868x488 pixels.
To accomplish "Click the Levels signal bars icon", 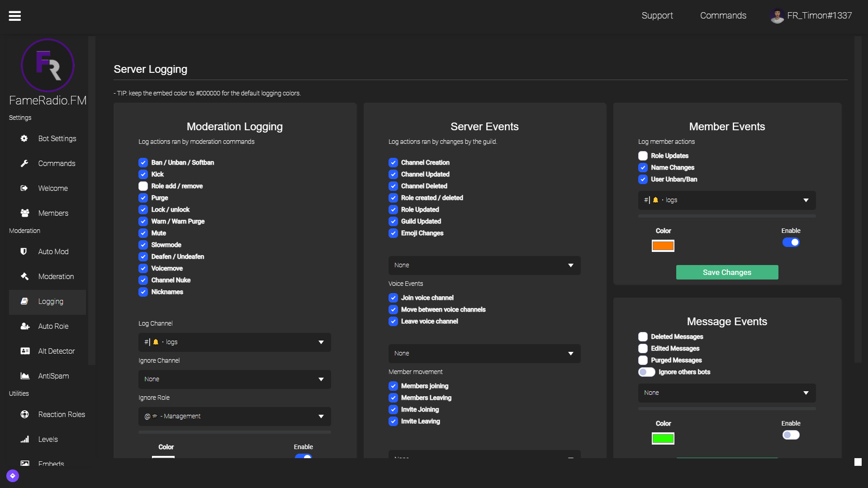I will (x=24, y=439).
